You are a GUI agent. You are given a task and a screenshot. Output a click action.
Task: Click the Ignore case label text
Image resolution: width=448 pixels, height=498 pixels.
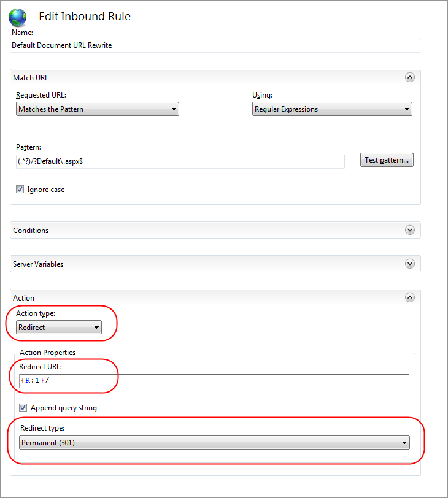pos(46,190)
